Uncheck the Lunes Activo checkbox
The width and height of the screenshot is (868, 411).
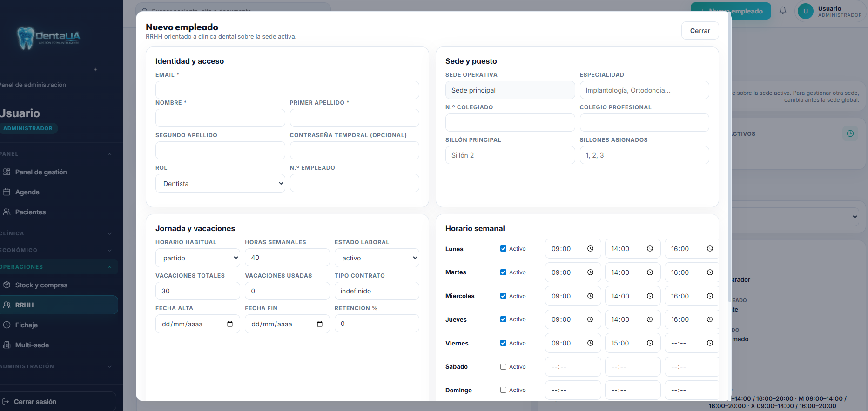503,249
